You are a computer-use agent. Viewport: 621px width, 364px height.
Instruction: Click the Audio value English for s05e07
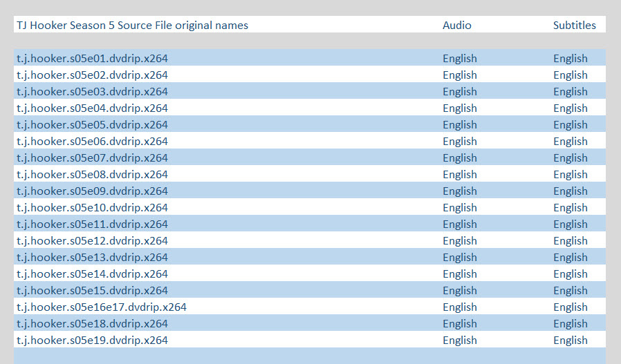click(459, 159)
